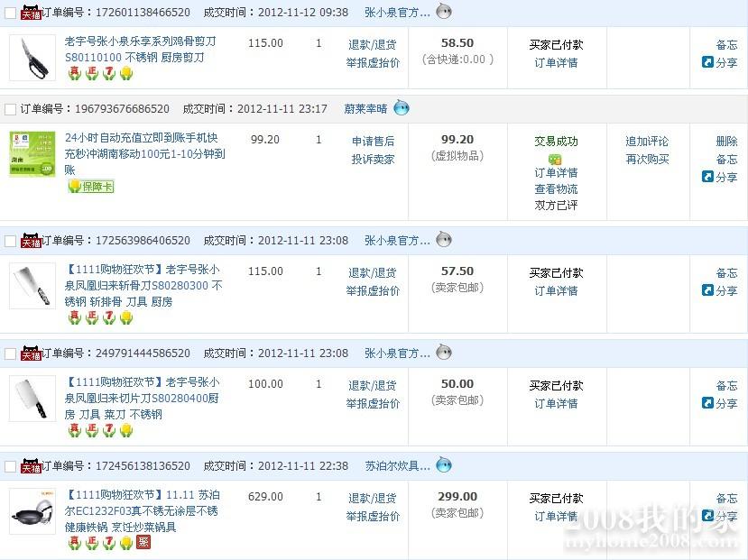Click the Tmall logo on order 172563986406520

(31, 240)
